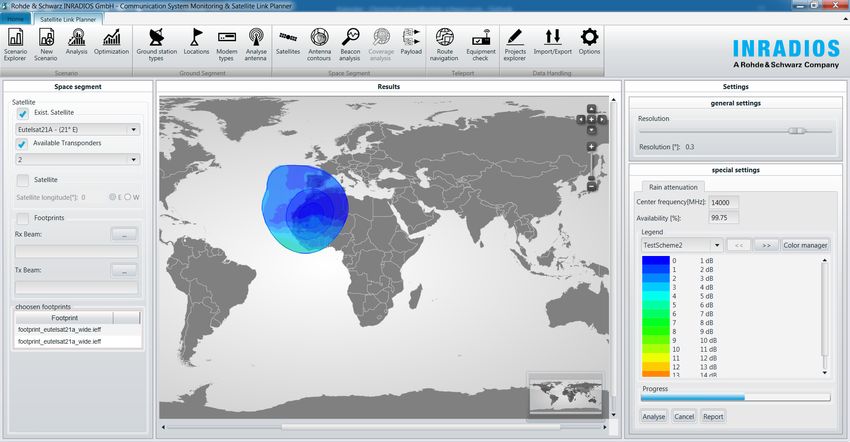Click the blue 0 dB legend swatch
Viewport: 850px width, 442px height.
pyautogui.click(x=655, y=261)
